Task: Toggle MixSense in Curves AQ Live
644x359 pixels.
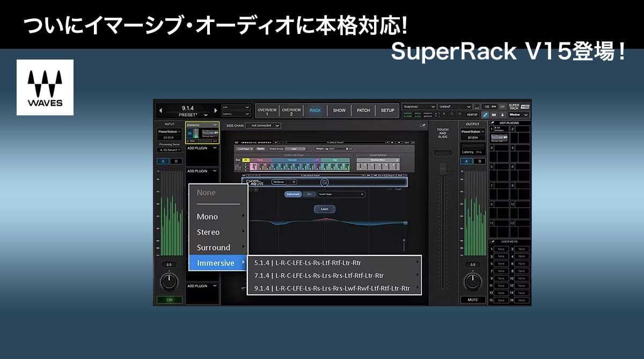Action: 284,182
